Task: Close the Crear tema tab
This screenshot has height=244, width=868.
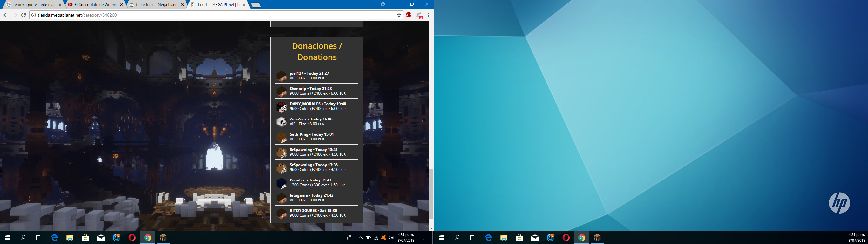Action: tap(183, 5)
